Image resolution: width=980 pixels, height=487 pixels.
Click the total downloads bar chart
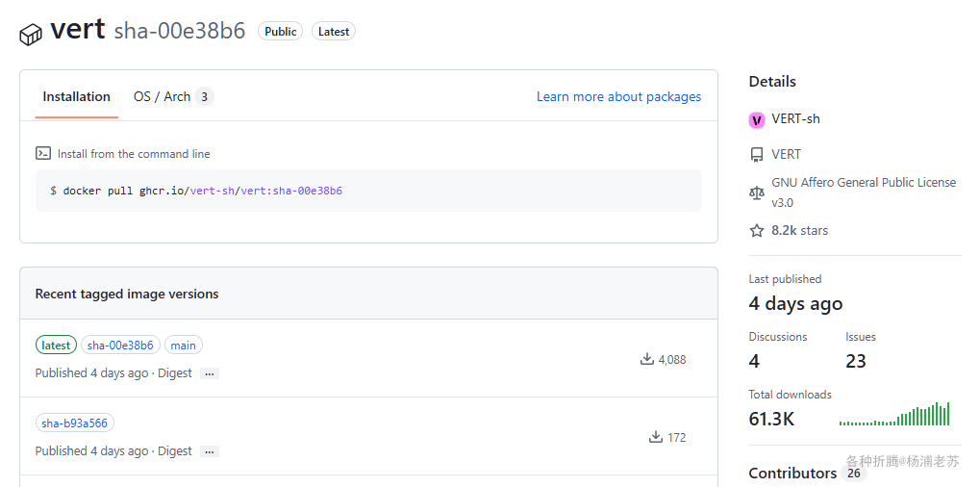point(894,415)
